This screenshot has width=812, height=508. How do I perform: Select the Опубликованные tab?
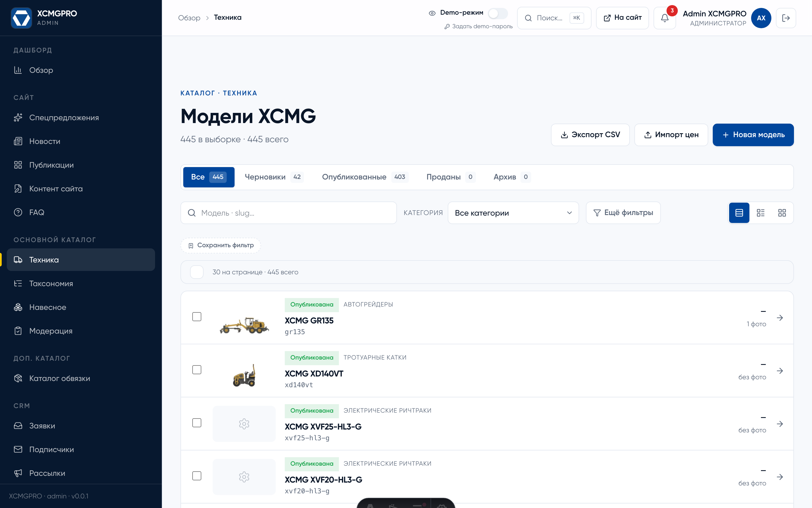click(365, 177)
